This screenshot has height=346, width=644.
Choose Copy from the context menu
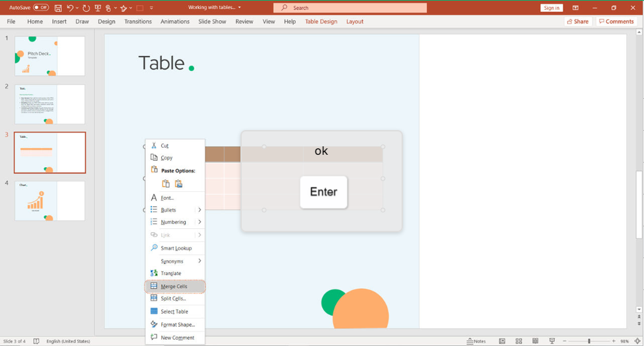[175, 157]
